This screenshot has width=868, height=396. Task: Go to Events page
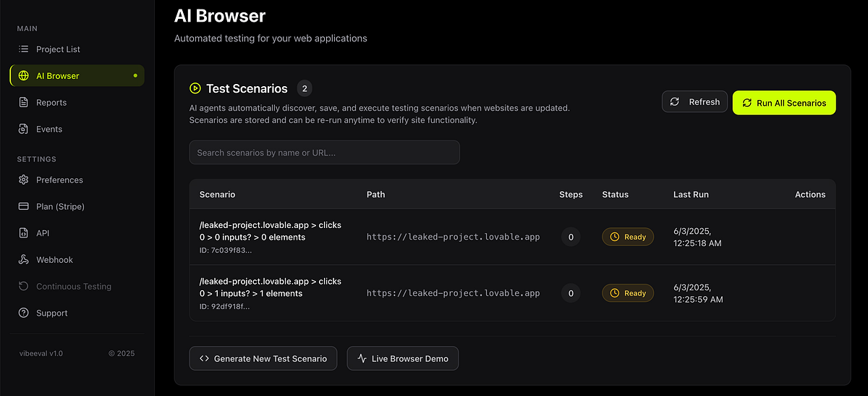click(77, 129)
